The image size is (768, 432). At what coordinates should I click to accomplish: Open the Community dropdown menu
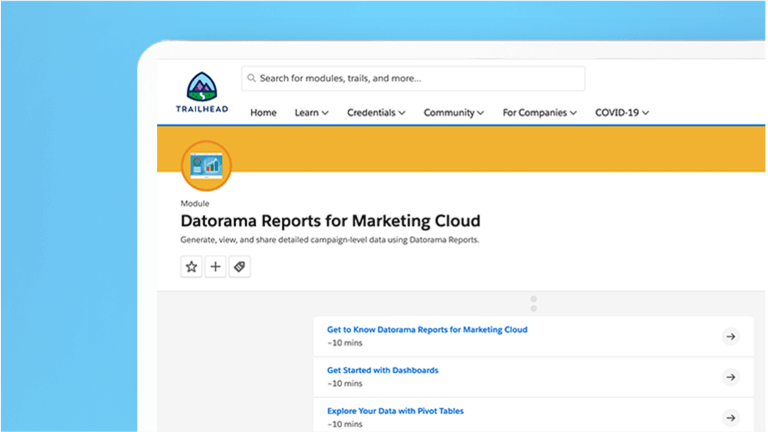453,113
